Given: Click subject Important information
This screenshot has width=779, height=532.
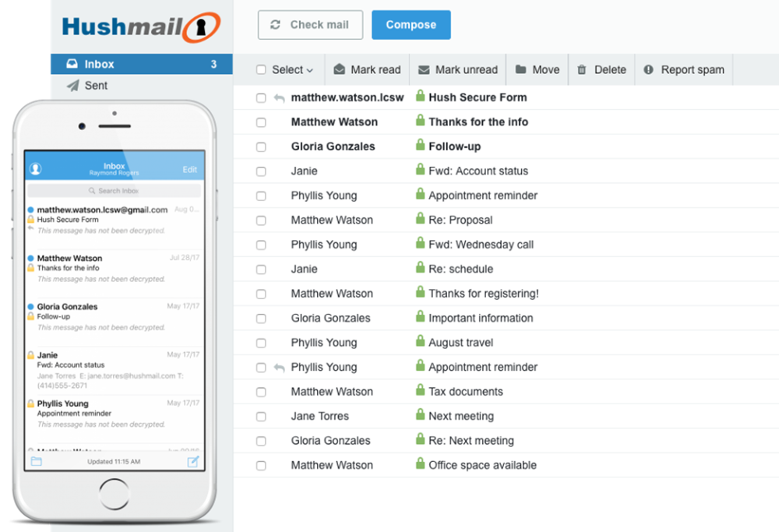Looking at the screenshot, I should tap(481, 318).
